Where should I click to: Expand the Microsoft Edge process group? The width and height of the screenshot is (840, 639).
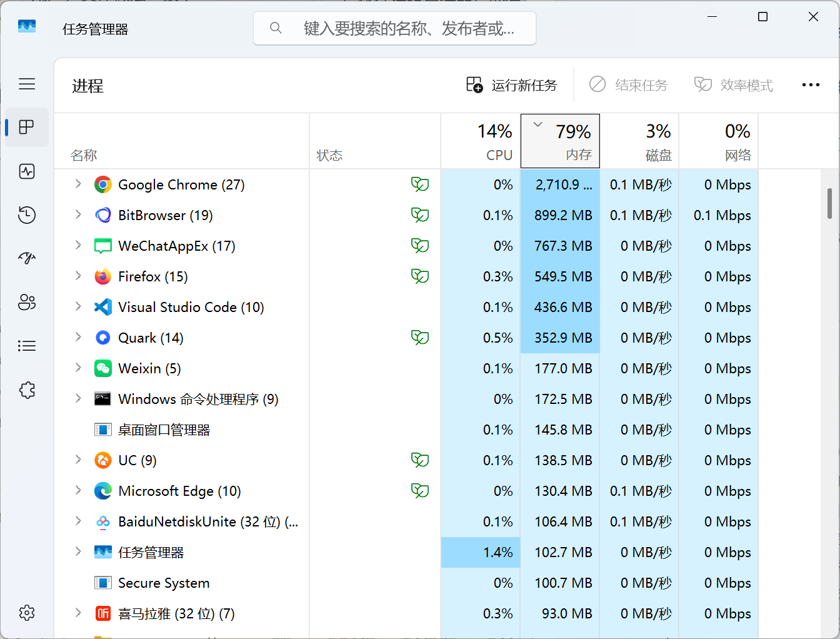tap(78, 490)
